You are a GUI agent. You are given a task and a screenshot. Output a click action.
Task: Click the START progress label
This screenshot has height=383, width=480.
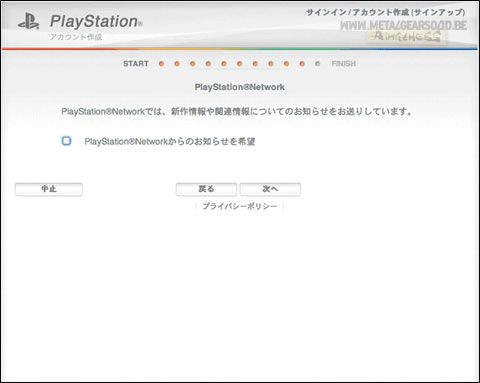coord(136,64)
